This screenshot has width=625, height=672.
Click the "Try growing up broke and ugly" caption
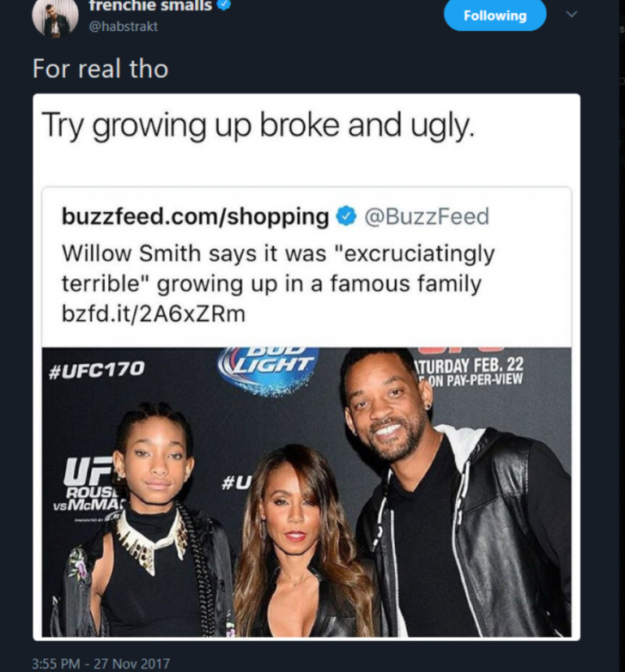click(258, 128)
